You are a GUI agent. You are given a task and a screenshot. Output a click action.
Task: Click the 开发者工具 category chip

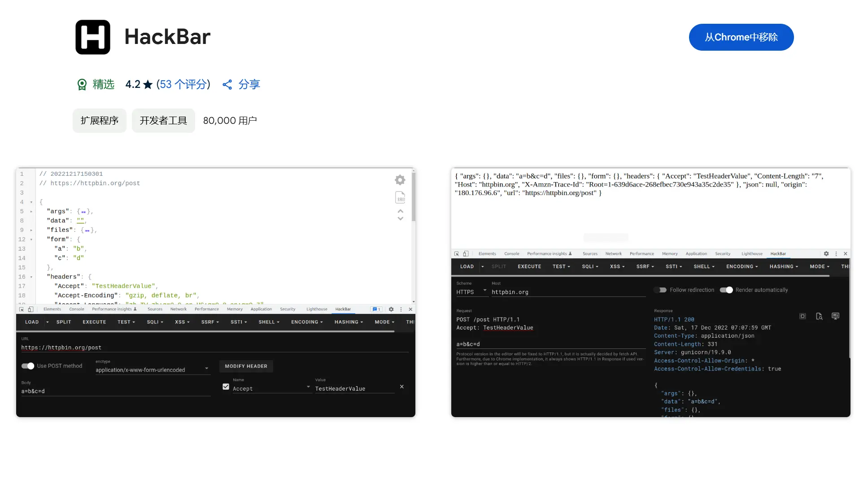[163, 121]
